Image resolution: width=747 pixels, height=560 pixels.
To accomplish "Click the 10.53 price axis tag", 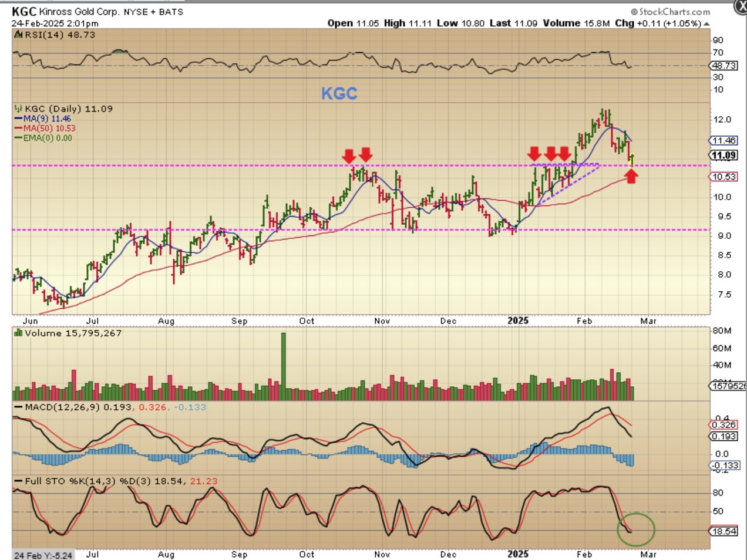I will click(x=724, y=177).
